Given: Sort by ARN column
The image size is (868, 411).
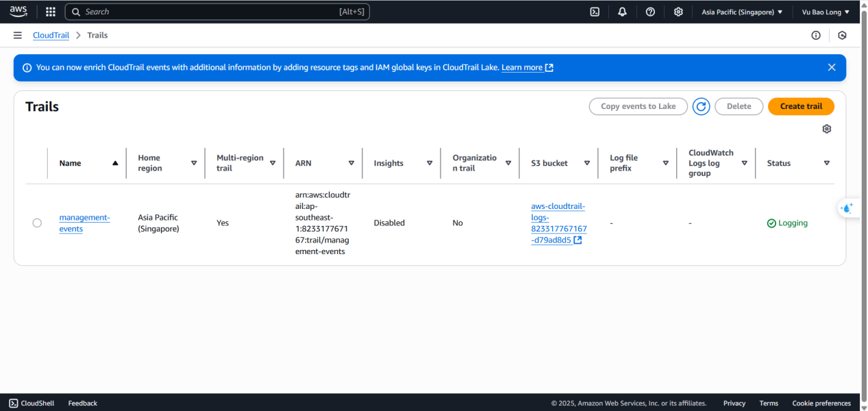Looking at the screenshot, I should 351,163.
